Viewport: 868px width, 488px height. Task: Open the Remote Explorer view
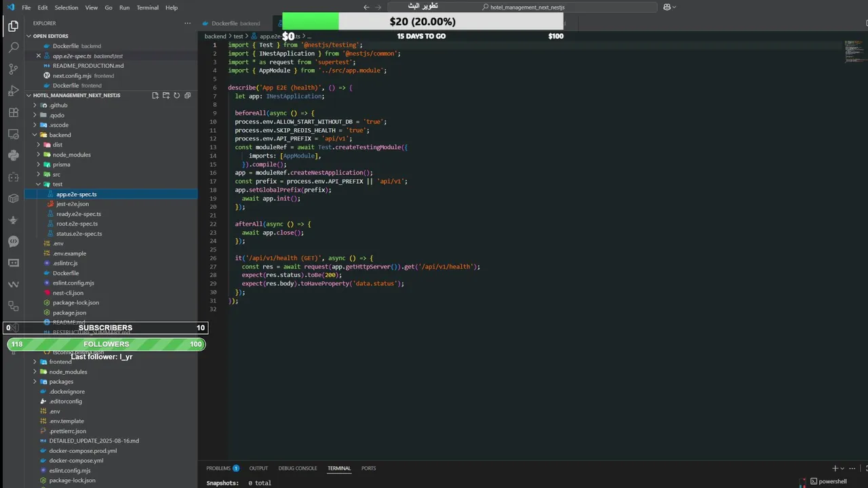pyautogui.click(x=13, y=134)
